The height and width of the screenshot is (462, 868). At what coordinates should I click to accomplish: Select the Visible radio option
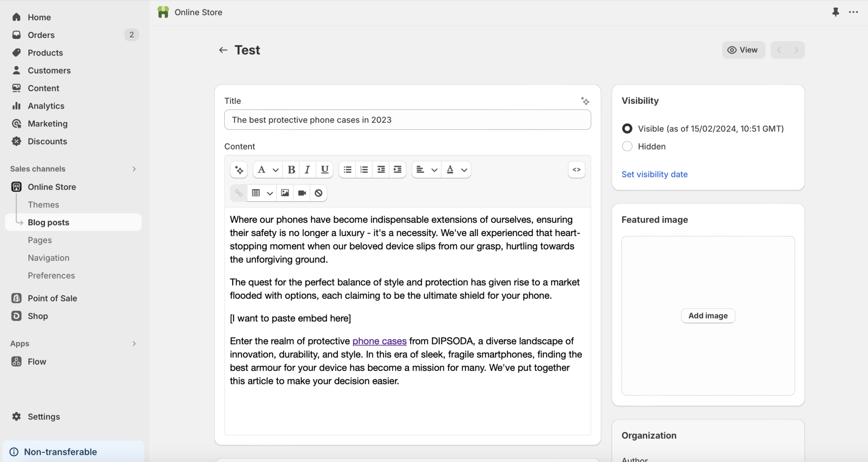tap(627, 128)
